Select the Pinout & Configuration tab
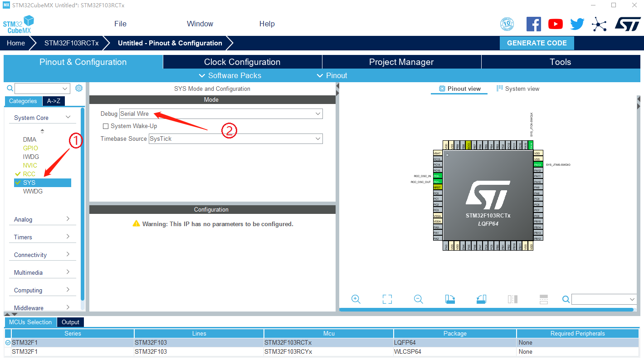 83,62
